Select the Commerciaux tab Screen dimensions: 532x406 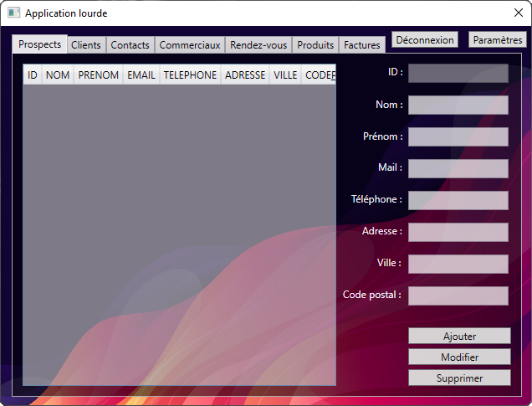pyautogui.click(x=190, y=45)
